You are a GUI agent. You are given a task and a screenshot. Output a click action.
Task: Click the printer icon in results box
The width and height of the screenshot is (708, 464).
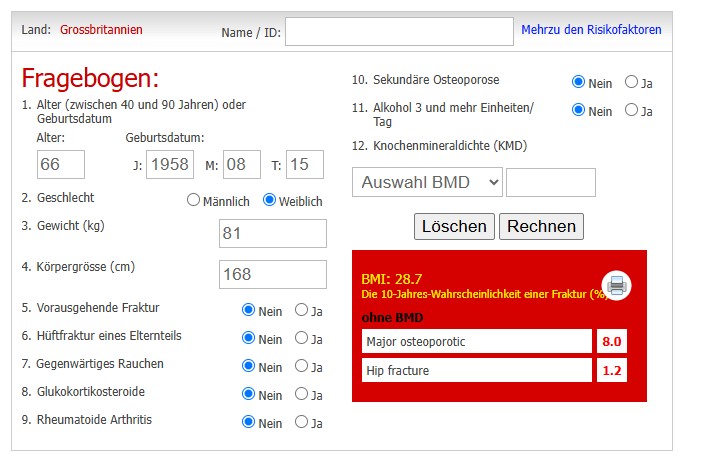[x=617, y=285]
